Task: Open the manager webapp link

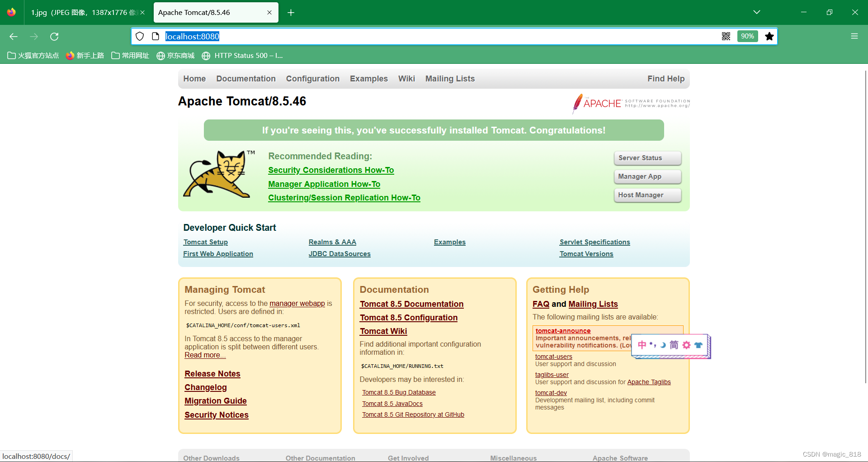Action: (297, 304)
